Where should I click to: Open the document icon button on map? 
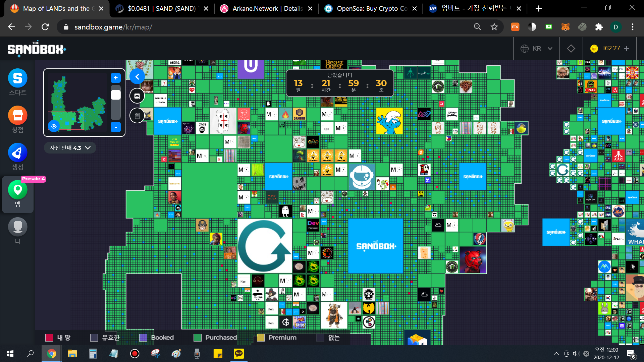137,116
